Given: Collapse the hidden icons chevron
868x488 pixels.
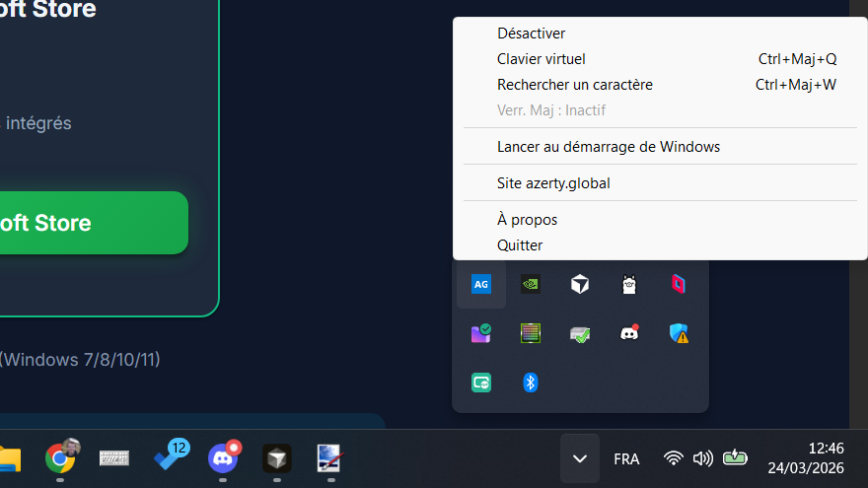Looking at the screenshot, I should coord(580,458).
